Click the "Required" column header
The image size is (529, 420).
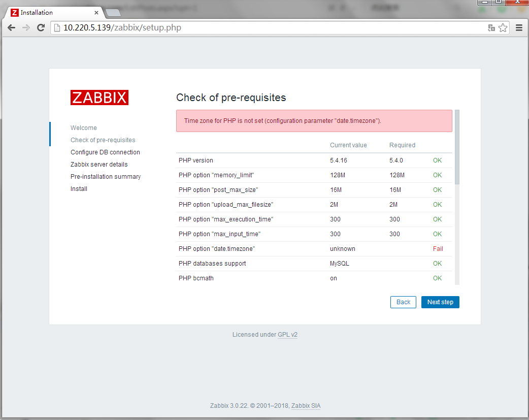[402, 145]
